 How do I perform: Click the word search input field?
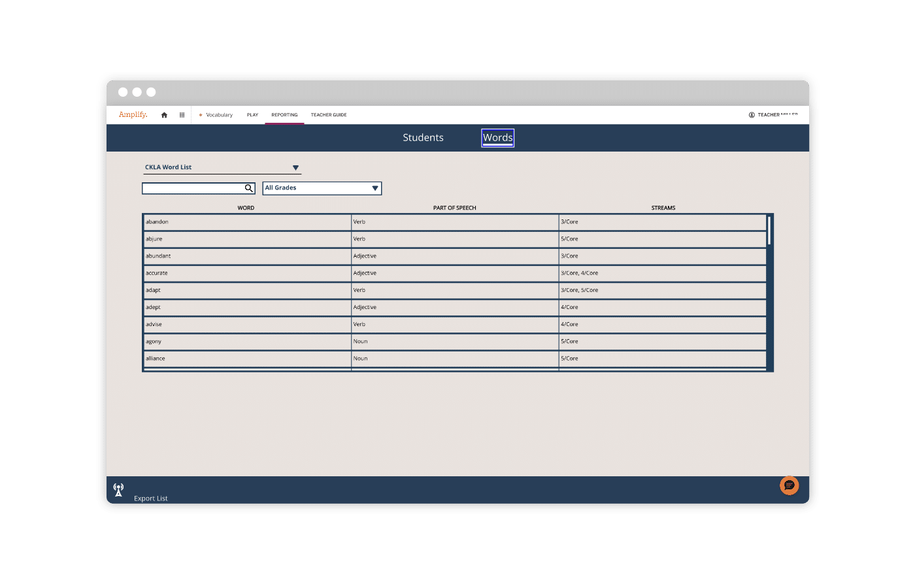[193, 188]
